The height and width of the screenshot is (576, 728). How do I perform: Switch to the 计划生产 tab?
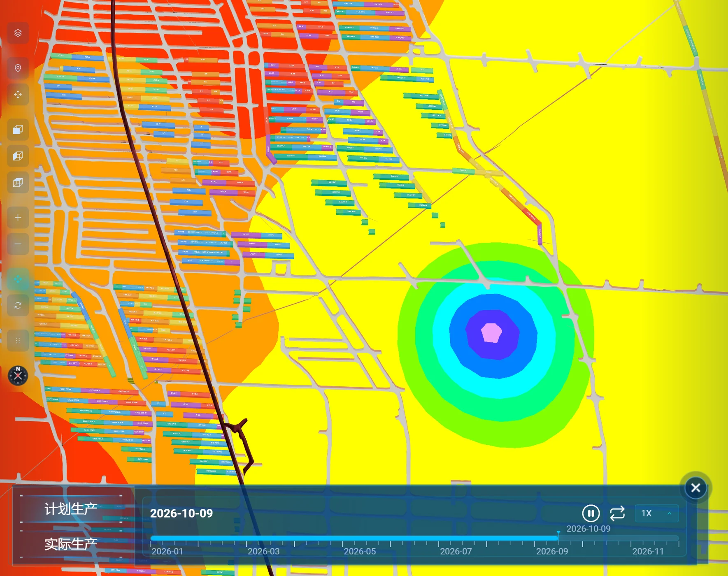[71, 509]
